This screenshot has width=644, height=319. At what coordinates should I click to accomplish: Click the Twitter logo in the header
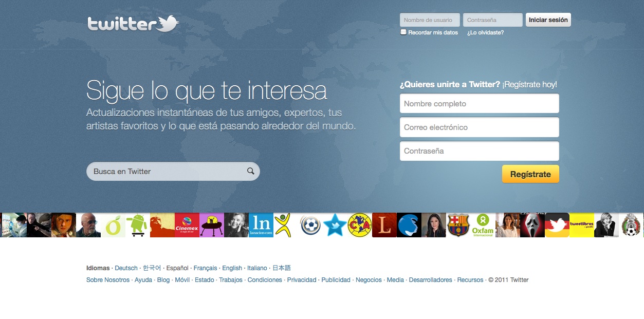pos(133,24)
